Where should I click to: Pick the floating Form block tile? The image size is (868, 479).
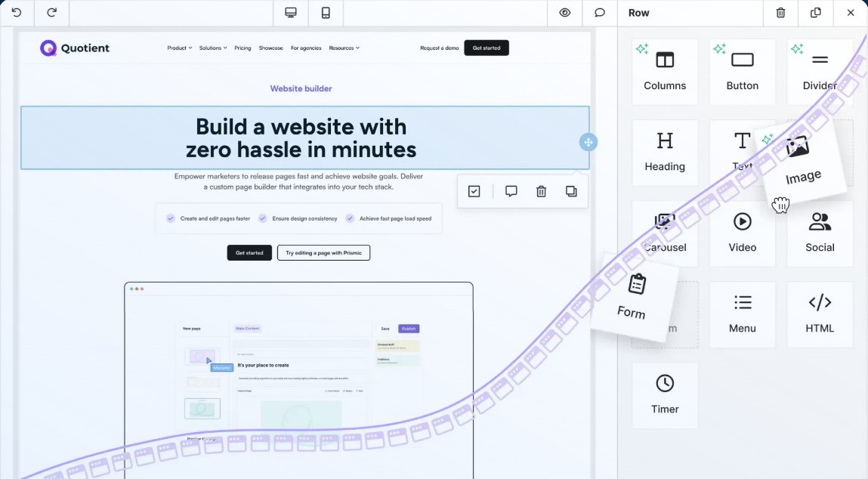tap(634, 297)
